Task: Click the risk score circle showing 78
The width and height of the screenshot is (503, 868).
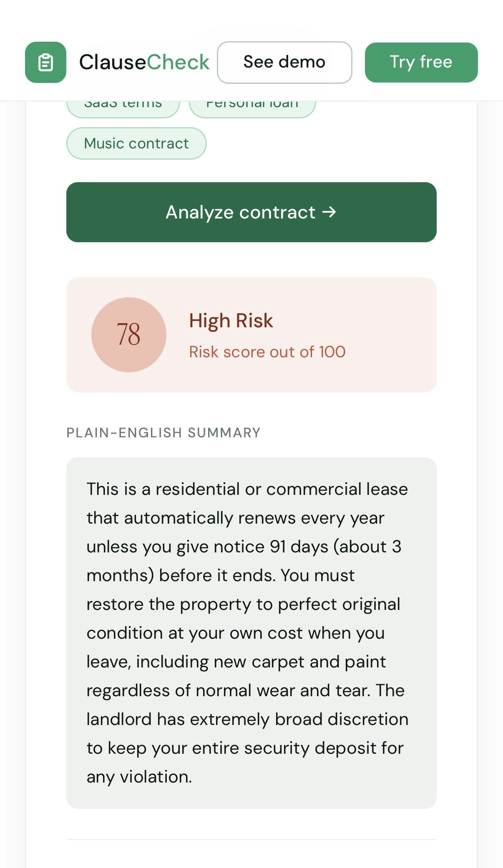Action: click(128, 334)
